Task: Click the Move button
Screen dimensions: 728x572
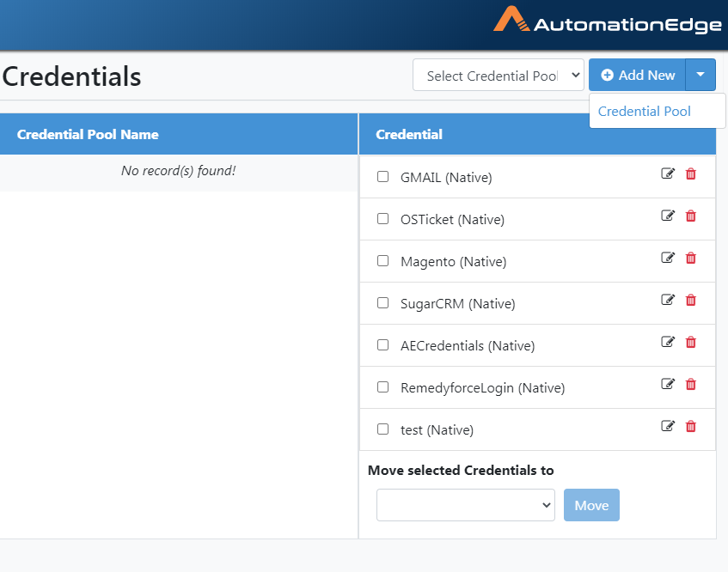Action: (591, 505)
